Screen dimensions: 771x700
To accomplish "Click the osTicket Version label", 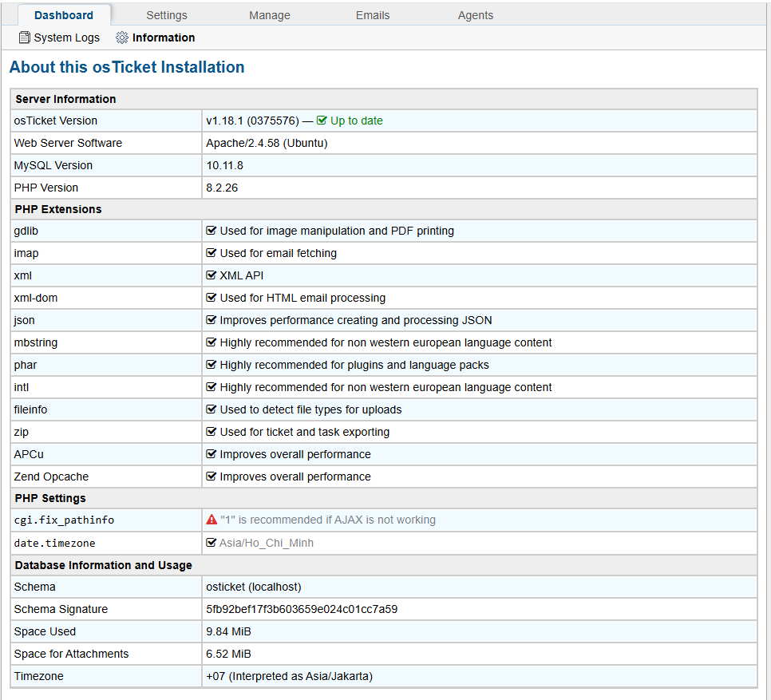I will point(56,121).
